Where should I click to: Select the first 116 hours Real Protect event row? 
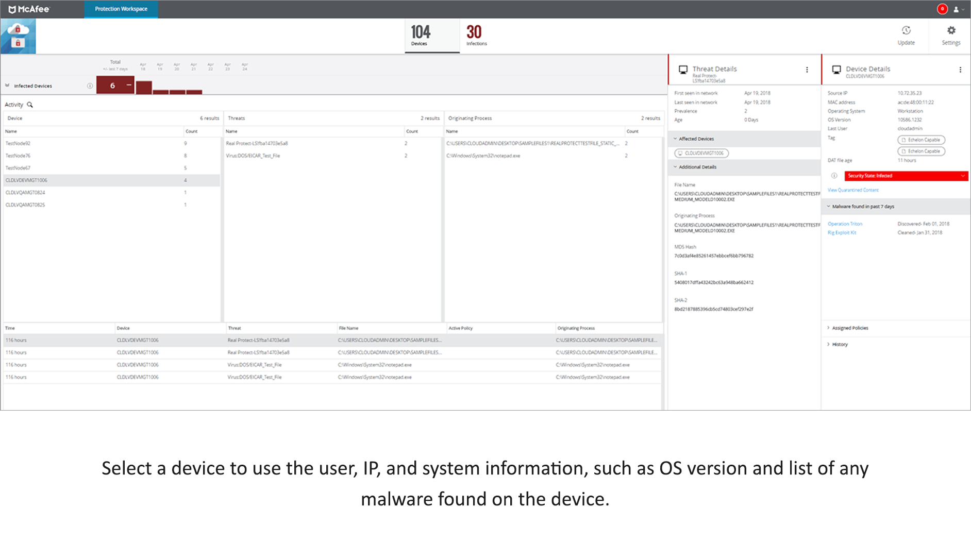pos(332,340)
